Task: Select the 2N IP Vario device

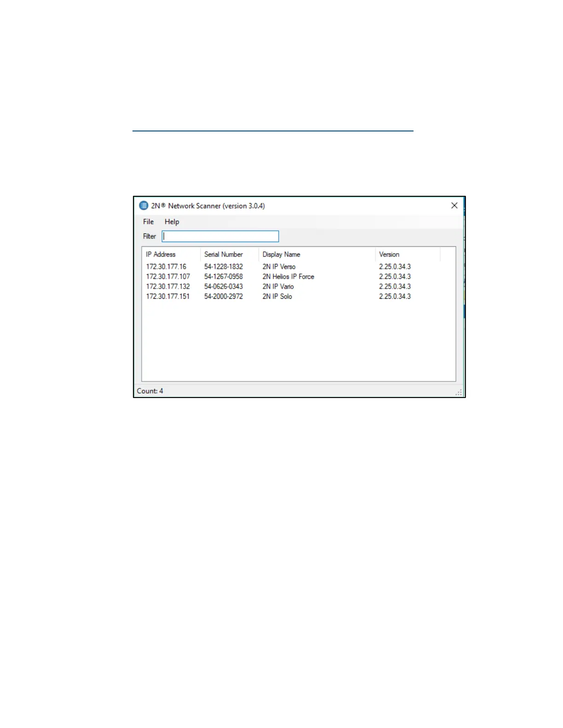Action: tap(278, 286)
